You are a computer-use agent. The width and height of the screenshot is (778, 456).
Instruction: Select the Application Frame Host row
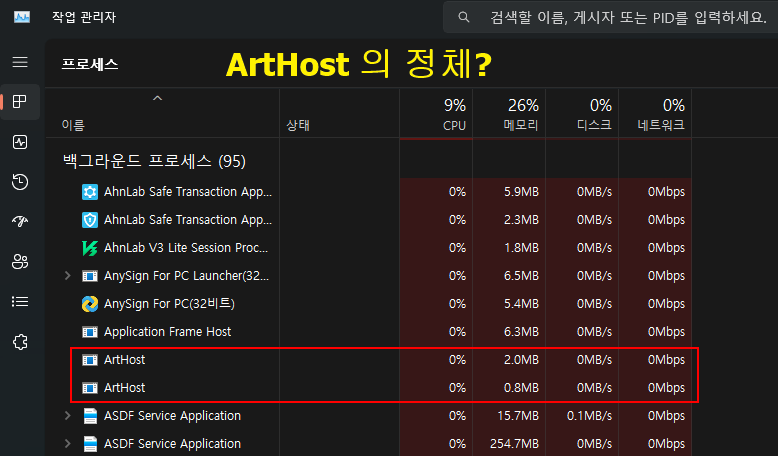coord(369,332)
